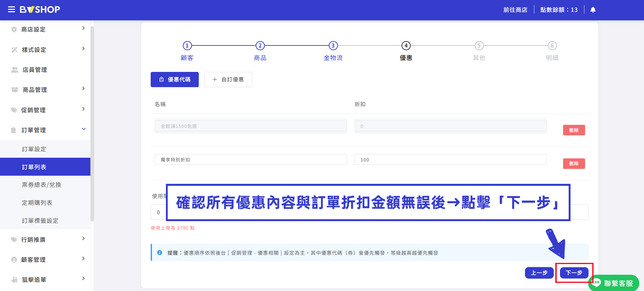
Task: Click the 訂單管理 clipboard icon
Action: tap(14, 130)
